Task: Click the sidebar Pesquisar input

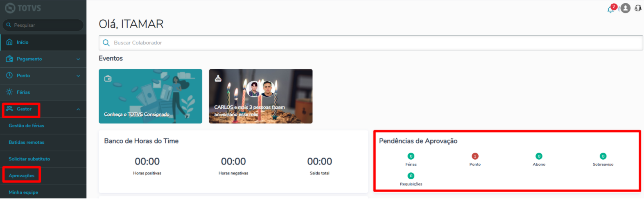Action: coord(43,25)
